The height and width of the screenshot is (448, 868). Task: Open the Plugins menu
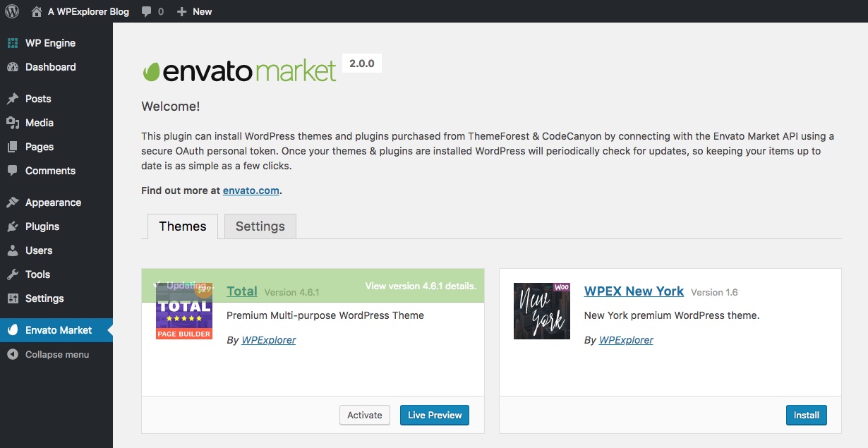point(56,226)
